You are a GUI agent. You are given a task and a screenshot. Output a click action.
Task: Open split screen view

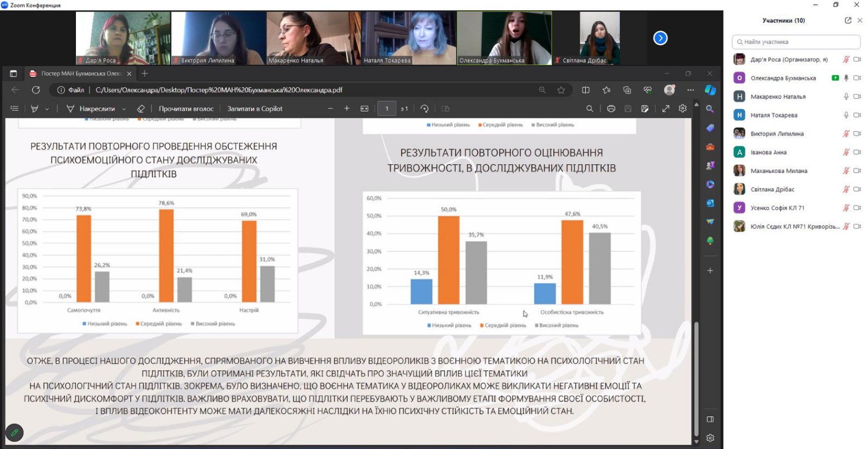[x=586, y=90]
